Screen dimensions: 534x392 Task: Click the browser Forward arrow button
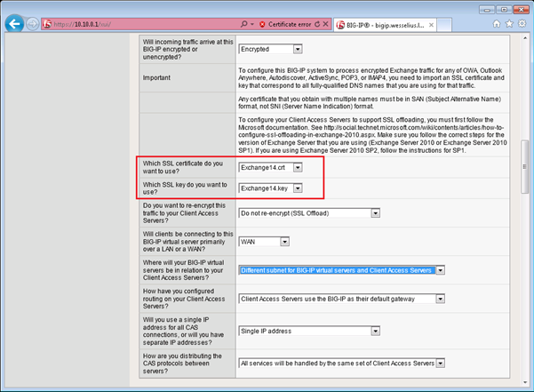(x=33, y=24)
